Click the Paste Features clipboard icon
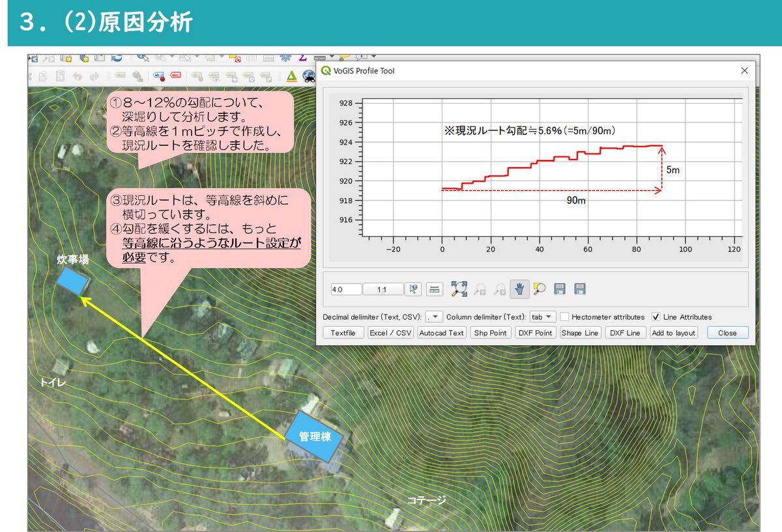This screenshot has width=782, height=532. tap(61, 76)
